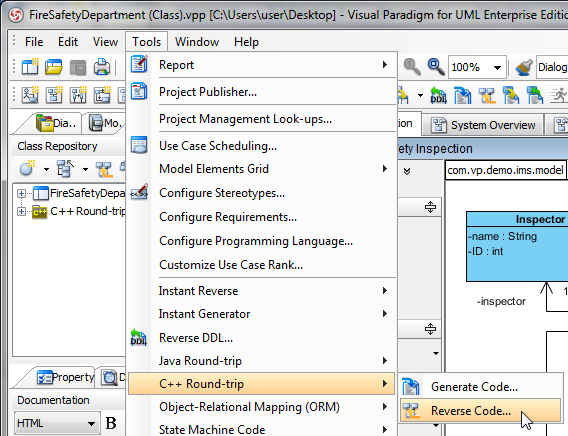This screenshot has width=568, height=436.
Task: Open the Window menu
Action: [197, 42]
